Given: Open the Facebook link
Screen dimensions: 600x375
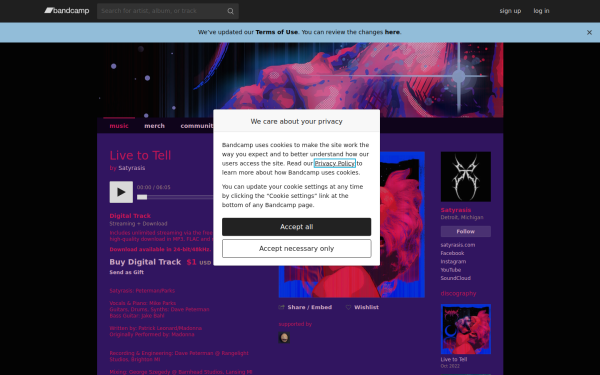Looking at the screenshot, I should 452,253.
